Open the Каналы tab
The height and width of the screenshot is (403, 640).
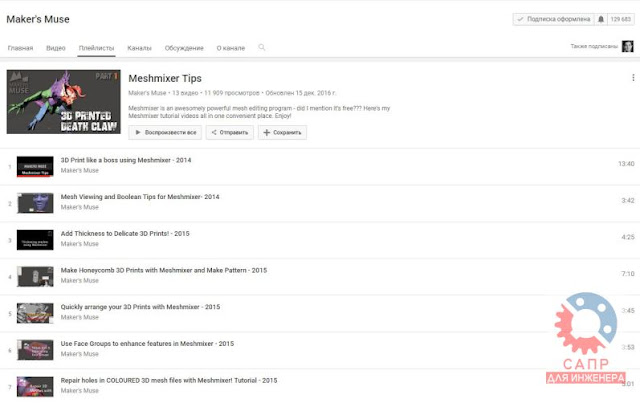tap(139, 48)
